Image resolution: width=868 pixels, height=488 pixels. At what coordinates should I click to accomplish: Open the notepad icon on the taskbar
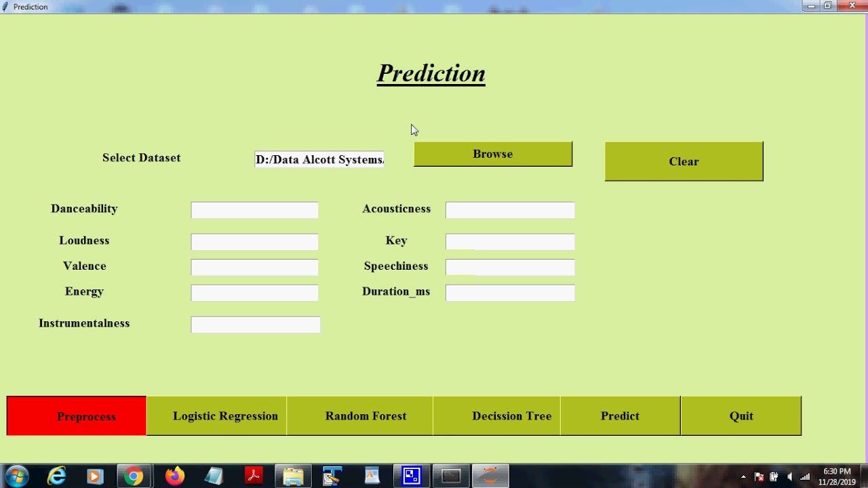pyautogui.click(x=214, y=476)
